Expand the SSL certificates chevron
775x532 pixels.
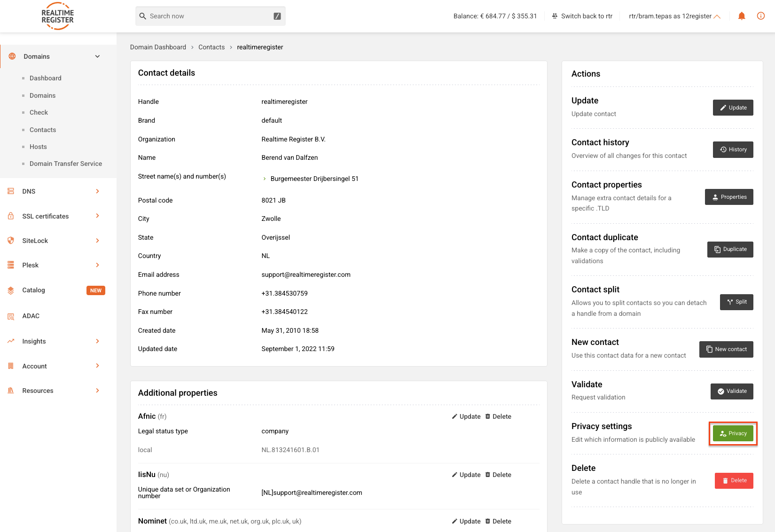click(x=98, y=216)
